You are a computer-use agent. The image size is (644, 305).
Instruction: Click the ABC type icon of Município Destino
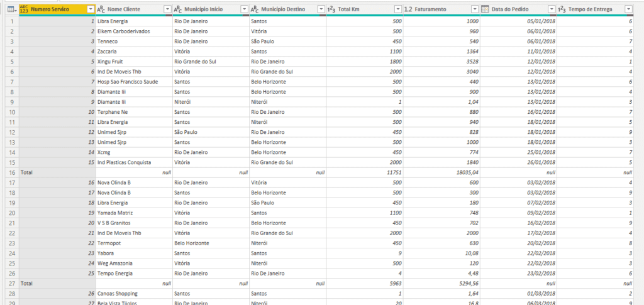click(254, 9)
